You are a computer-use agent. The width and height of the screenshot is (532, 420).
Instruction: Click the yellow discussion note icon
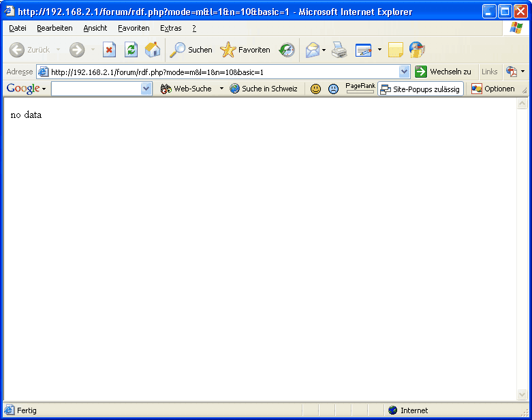395,50
